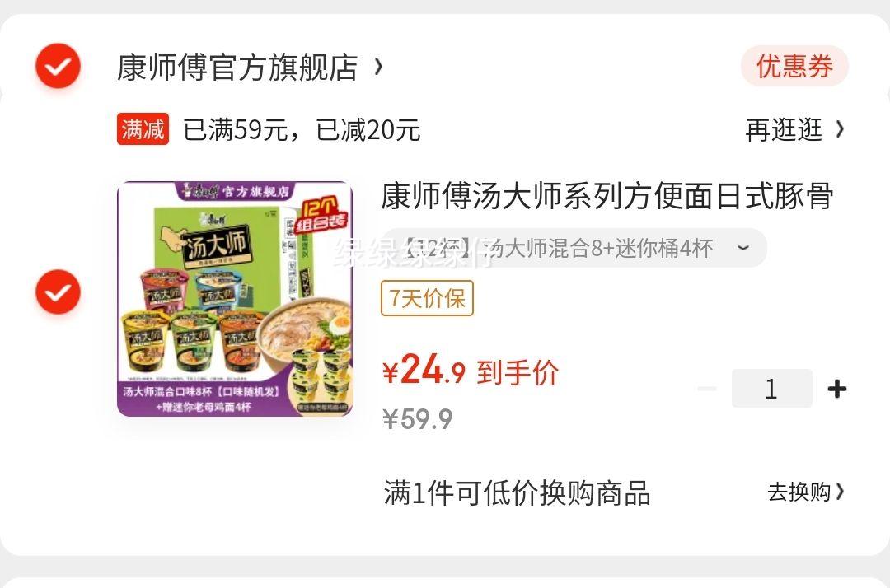
Task: Click the arrow next to 再逛逛
Action: [x=840, y=130]
